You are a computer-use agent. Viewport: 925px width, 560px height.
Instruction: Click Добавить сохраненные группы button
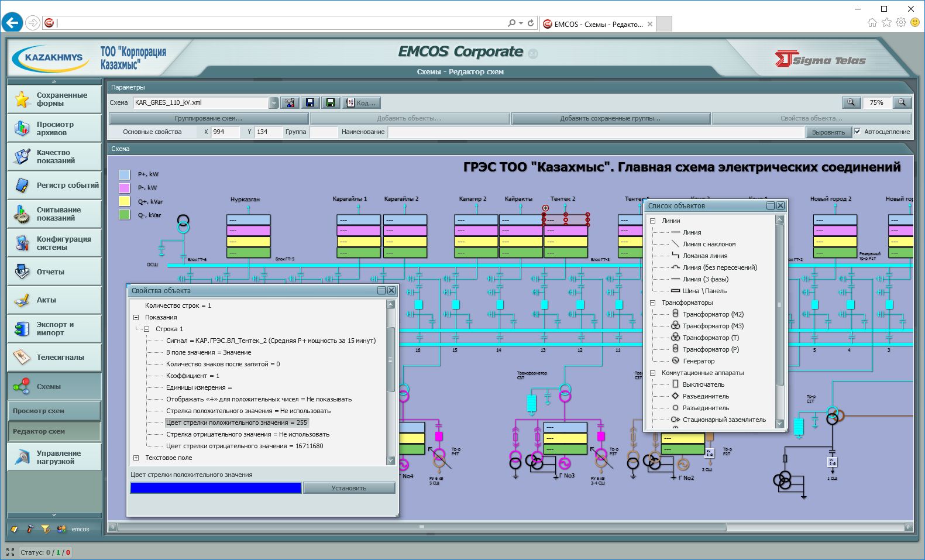[610, 118]
